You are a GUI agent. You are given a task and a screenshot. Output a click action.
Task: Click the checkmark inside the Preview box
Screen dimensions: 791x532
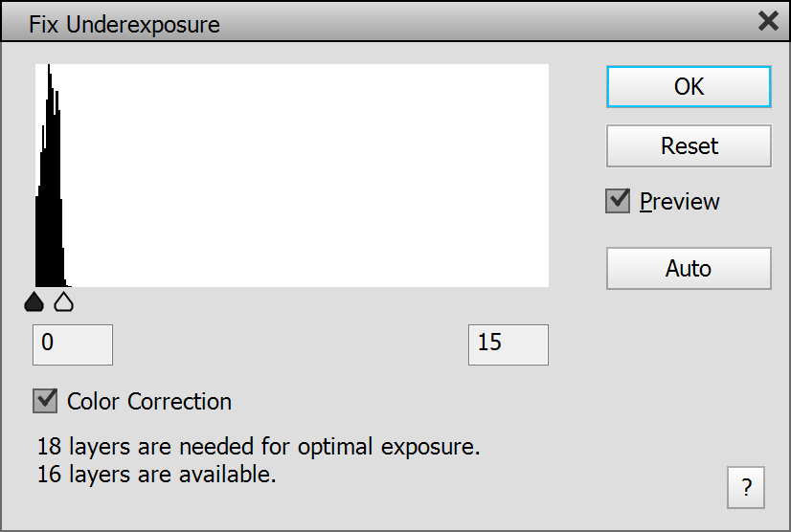(619, 201)
